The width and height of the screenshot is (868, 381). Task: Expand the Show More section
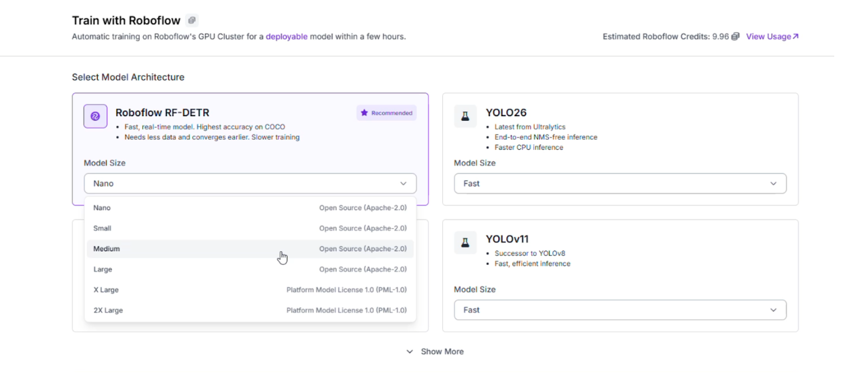[x=435, y=352]
